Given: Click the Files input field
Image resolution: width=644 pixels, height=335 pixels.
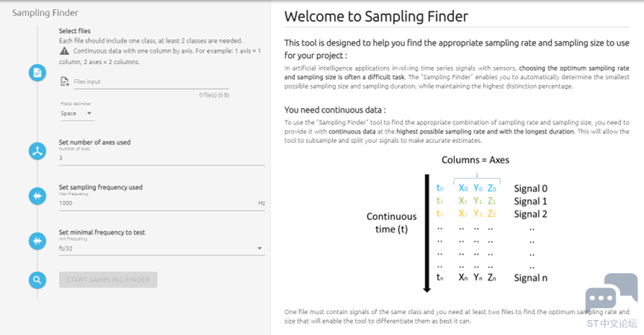Looking at the screenshot, I should (151, 82).
